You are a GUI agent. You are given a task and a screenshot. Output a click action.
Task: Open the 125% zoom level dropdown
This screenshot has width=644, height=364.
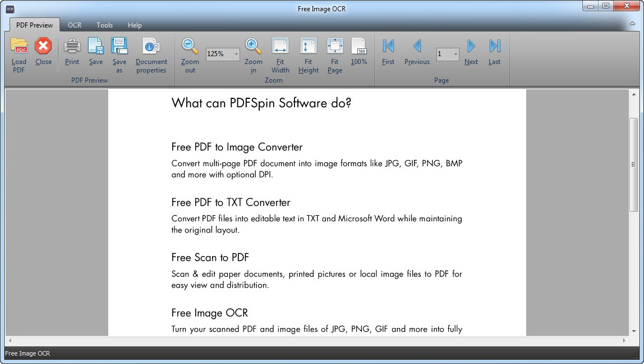236,54
